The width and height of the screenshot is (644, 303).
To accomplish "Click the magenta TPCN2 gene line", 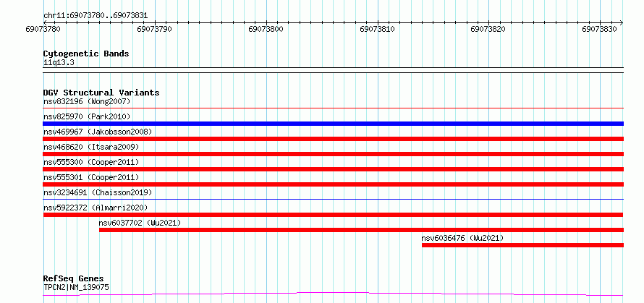I will point(333,294).
